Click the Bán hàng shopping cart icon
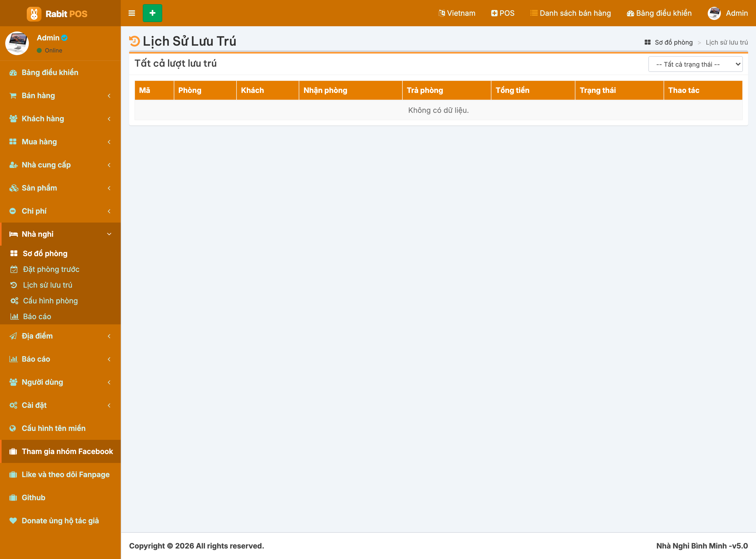The height and width of the screenshot is (559, 756). coord(13,96)
